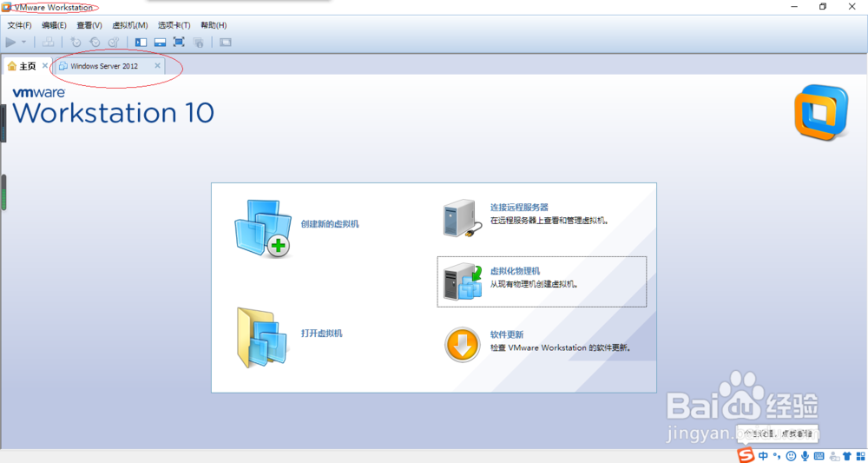The height and width of the screenshot is (463, 868).
Task: Click the open virtual machine folder icon
Action: [x=261, y=339]
